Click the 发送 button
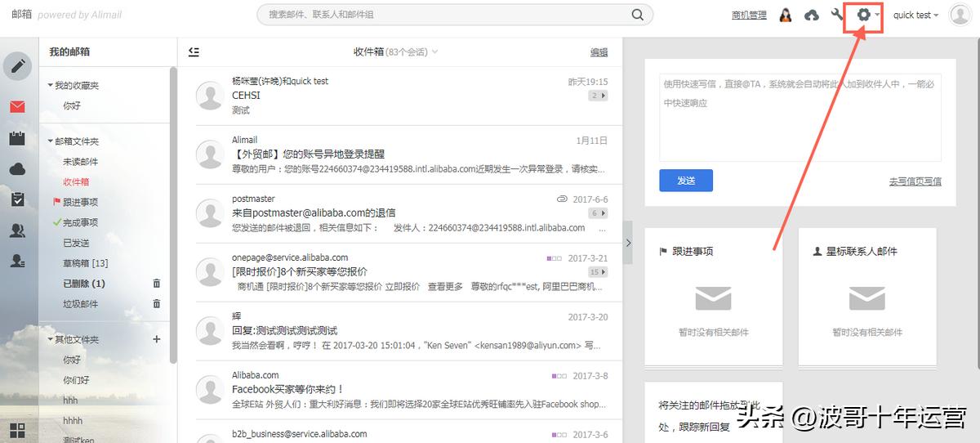 (686, 181)
